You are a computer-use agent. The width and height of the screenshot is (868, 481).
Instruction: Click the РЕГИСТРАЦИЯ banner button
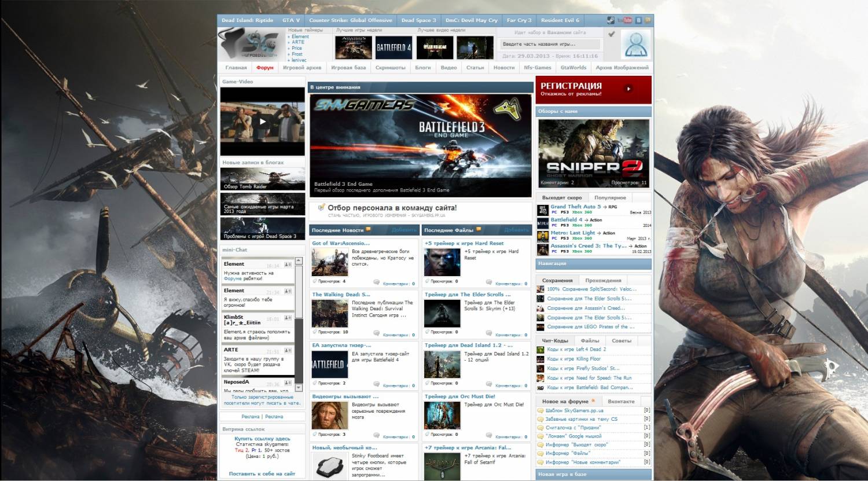click(x=593, y=89)
